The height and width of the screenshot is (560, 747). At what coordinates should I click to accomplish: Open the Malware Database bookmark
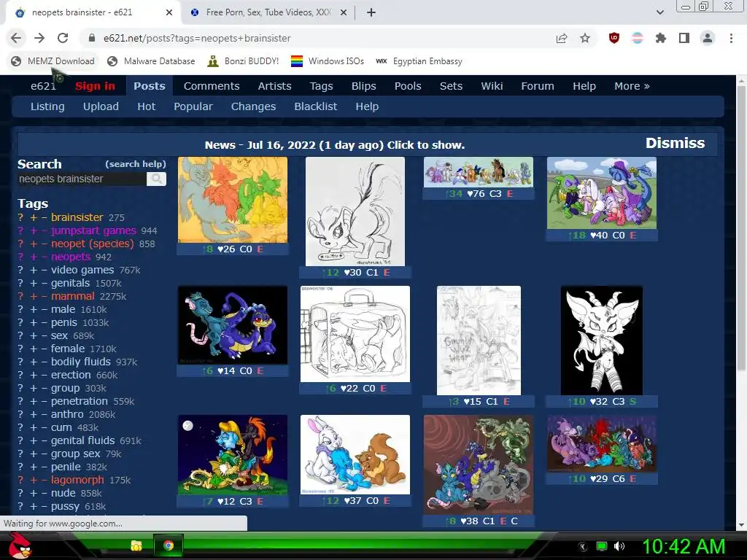pyautogui.click(x=151, y=61)
